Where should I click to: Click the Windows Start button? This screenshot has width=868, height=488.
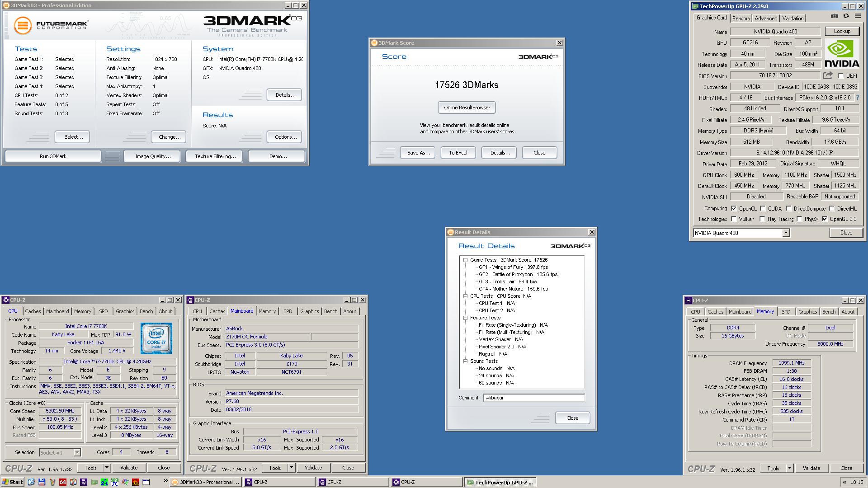point(13,482)
